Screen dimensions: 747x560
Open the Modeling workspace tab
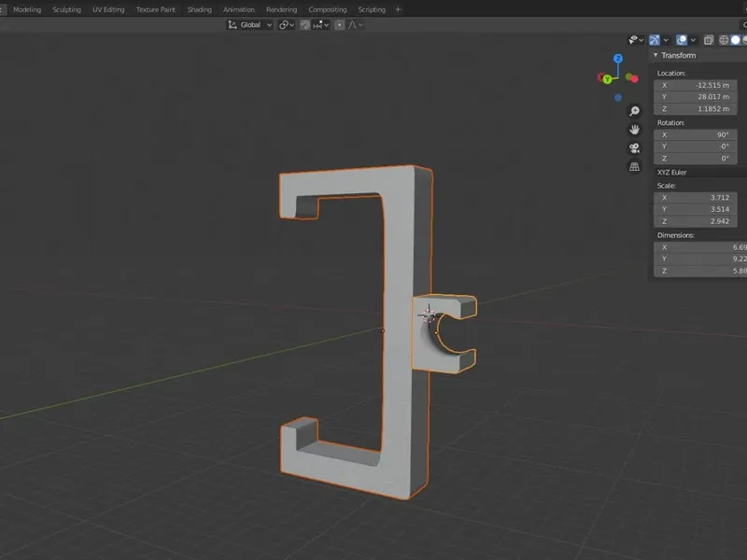coord(27,9)
